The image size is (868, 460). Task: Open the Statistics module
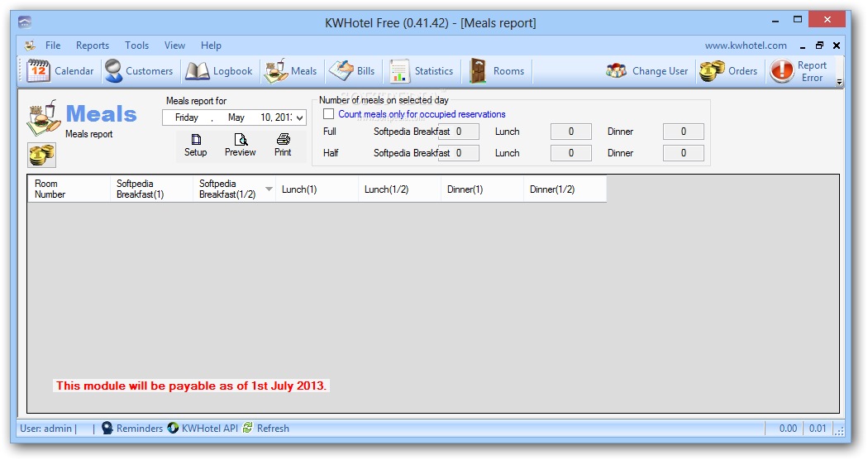tap(422, 71)
